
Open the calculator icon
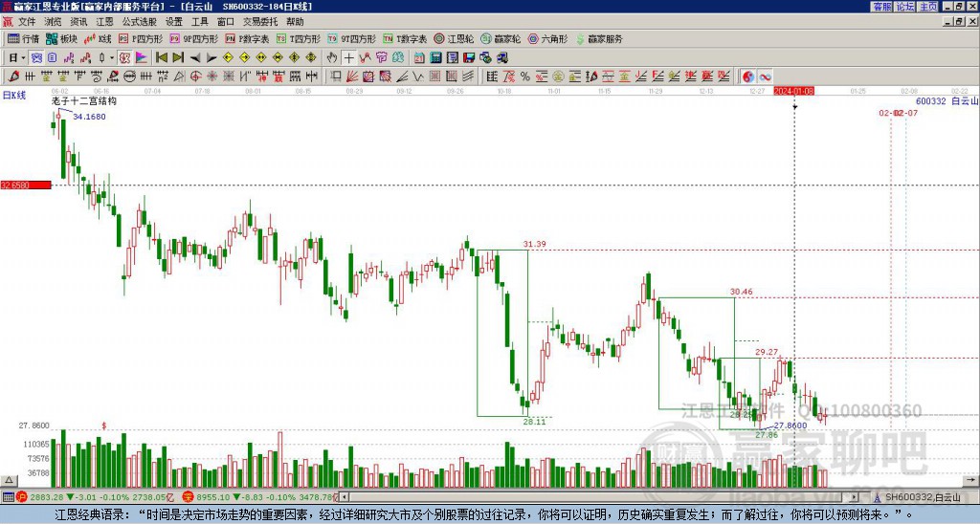click(x=436, y=57)
